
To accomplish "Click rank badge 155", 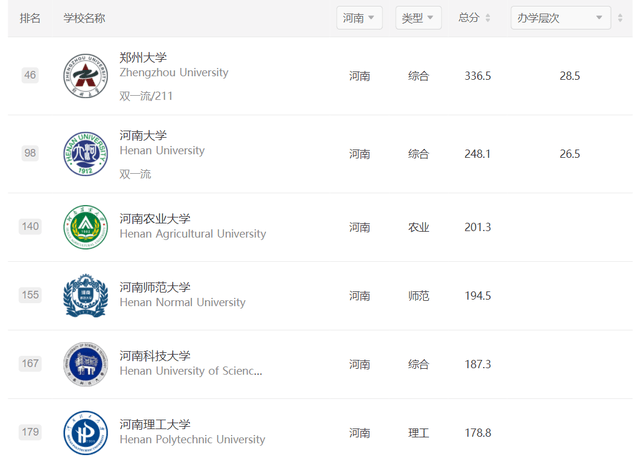I will (x=30, y=295).
